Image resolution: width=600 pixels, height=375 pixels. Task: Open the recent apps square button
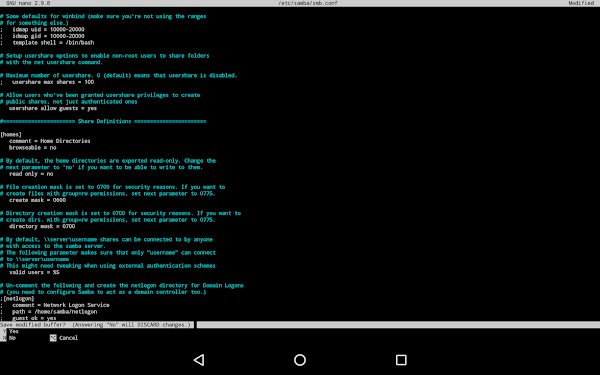tap(401, 360)
